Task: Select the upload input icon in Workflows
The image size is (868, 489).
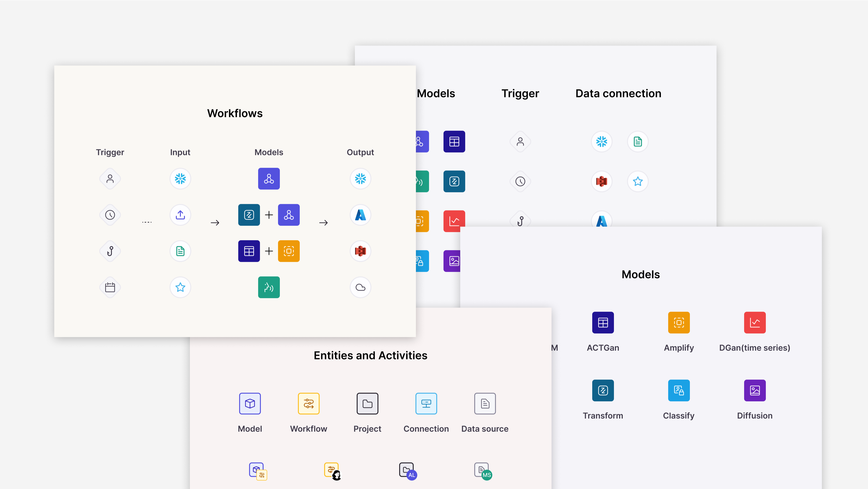Action: [180, 215]
